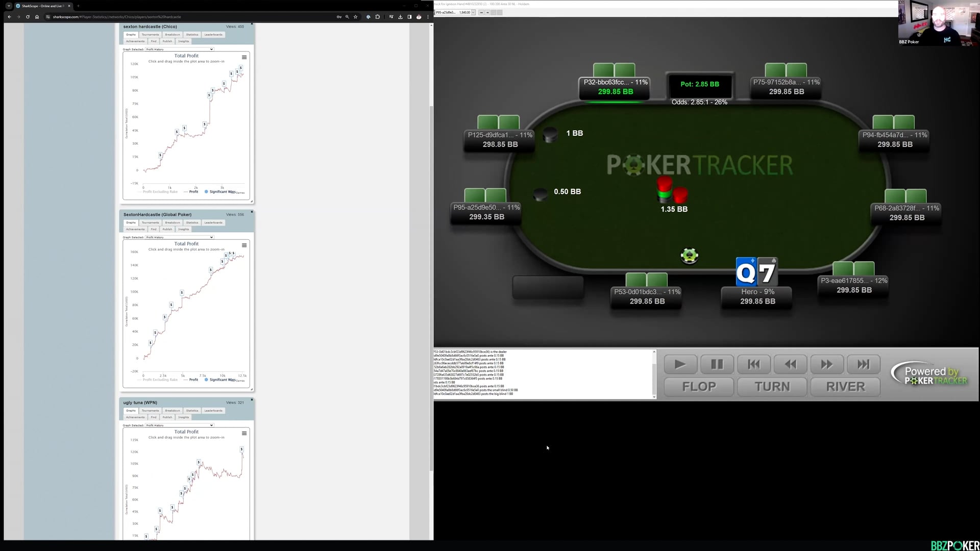The image size is (980, 551).
Task: Jump to the RIVER in the replayer
Action: tap(845, 387)
